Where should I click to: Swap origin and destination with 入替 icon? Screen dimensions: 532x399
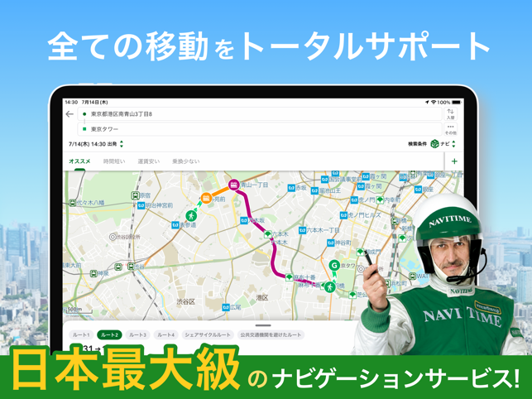click(450, 114)
